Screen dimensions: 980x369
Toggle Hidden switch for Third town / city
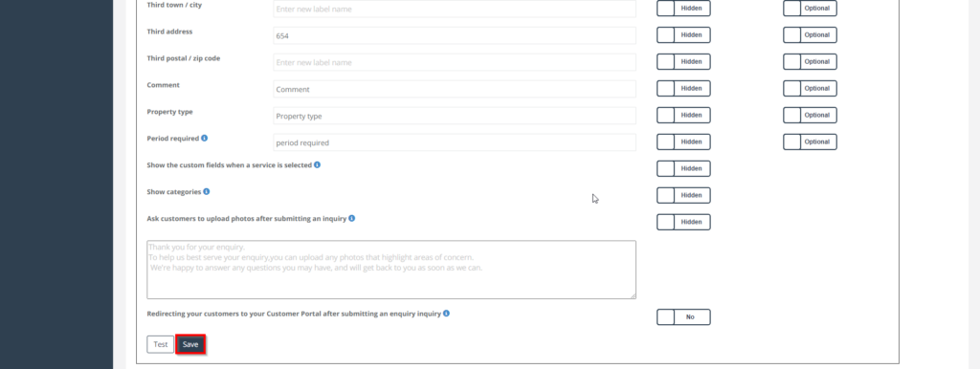click(683, 8)
